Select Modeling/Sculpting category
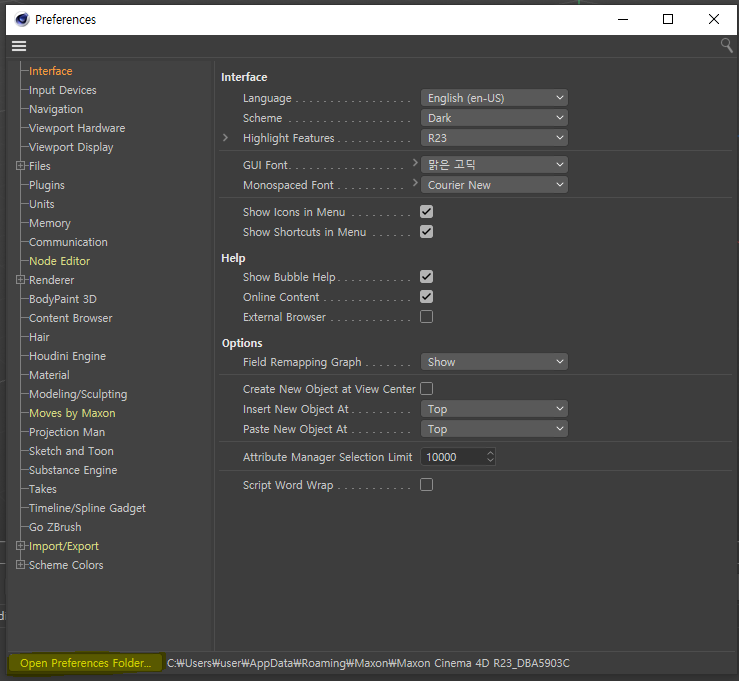Screen dimensions: 739x681 [x=78, y=394]
